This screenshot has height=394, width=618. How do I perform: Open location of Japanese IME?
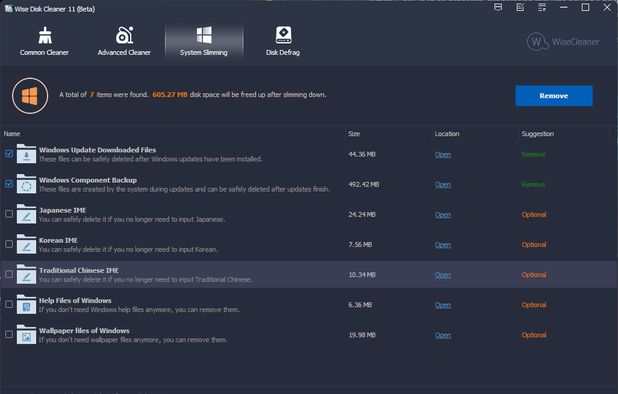click(443, 215)
